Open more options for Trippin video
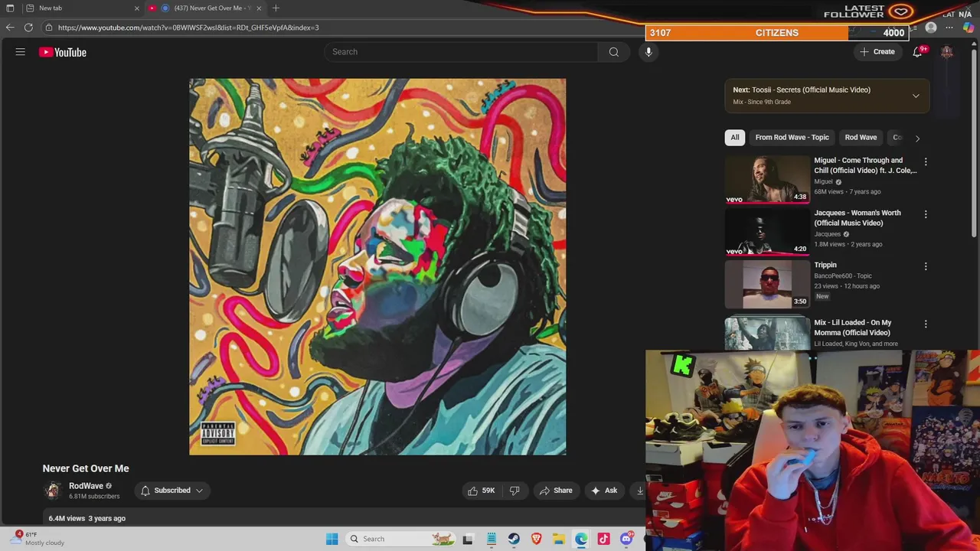980x551 pixels. point(926,266)
